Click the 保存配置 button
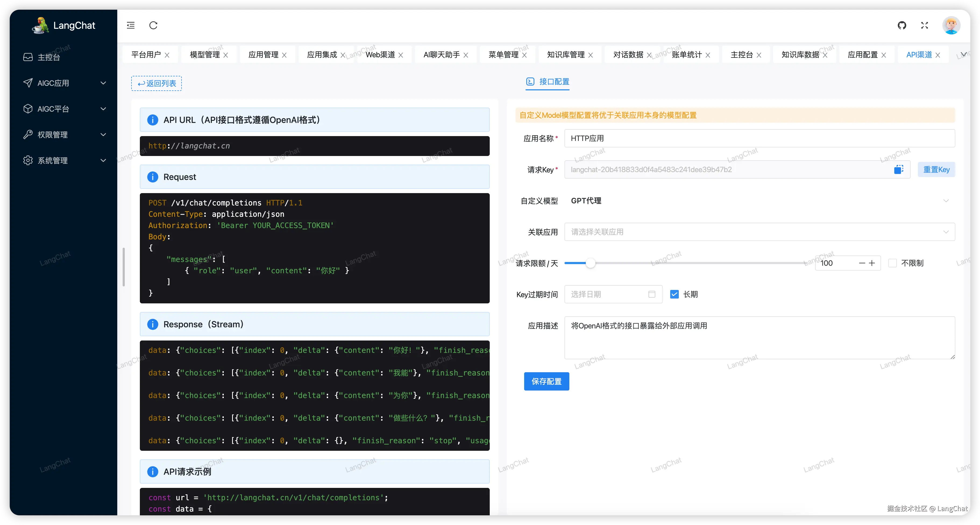Screen dimensions: 980x525 (x=546, y=381)
